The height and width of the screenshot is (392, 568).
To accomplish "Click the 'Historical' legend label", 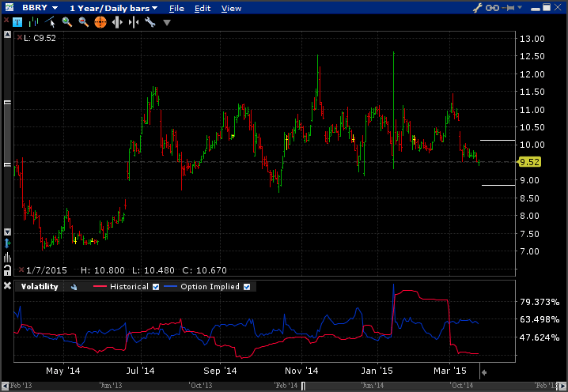I will coord(129,287).
